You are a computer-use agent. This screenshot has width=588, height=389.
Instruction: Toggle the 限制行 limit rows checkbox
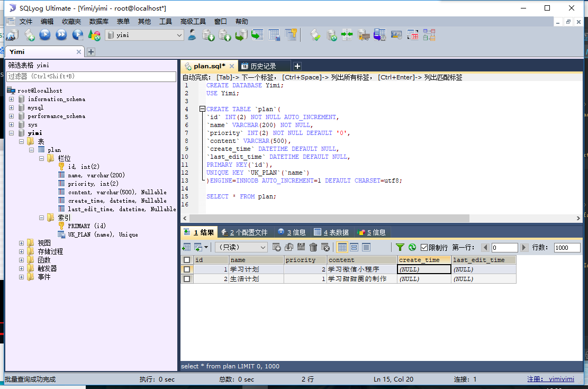pos(424,248)
